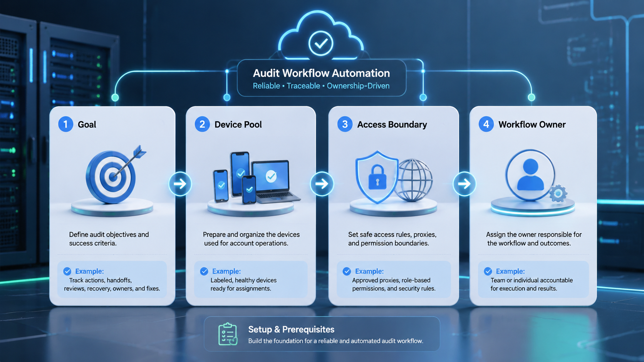
Task: Click the arrow between Goal and Device Pool
Action: (180, 184)
